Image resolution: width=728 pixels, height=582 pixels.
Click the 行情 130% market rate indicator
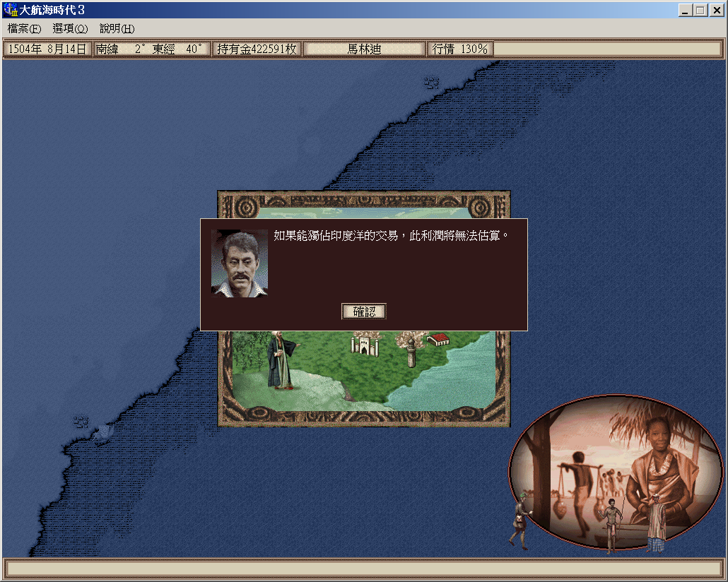tap(460, 49)
